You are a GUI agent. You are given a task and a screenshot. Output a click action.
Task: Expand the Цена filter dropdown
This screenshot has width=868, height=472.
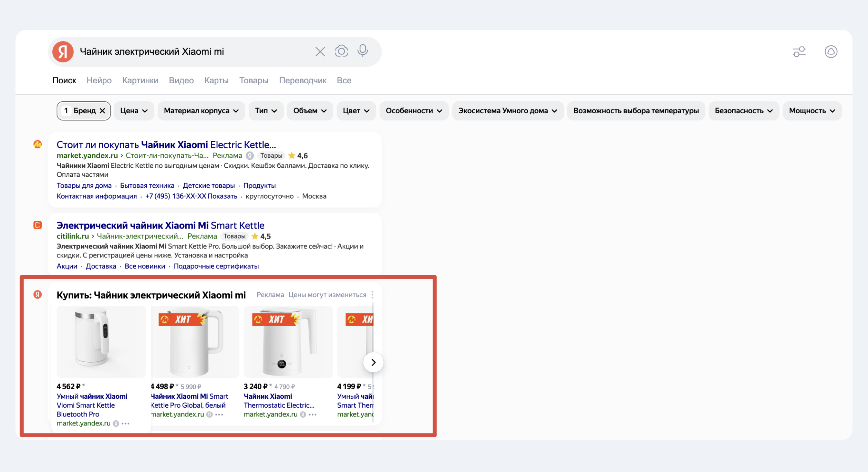tap(134, 111)
